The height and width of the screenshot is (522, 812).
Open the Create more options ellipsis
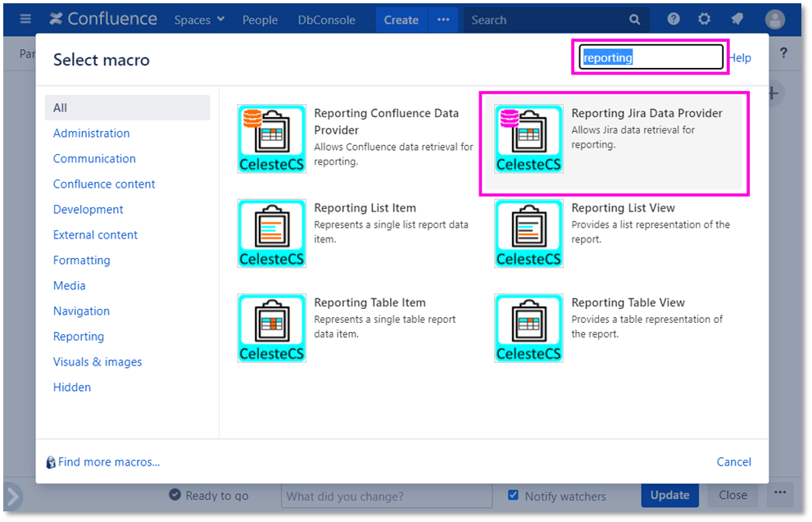tap(443, 20)
